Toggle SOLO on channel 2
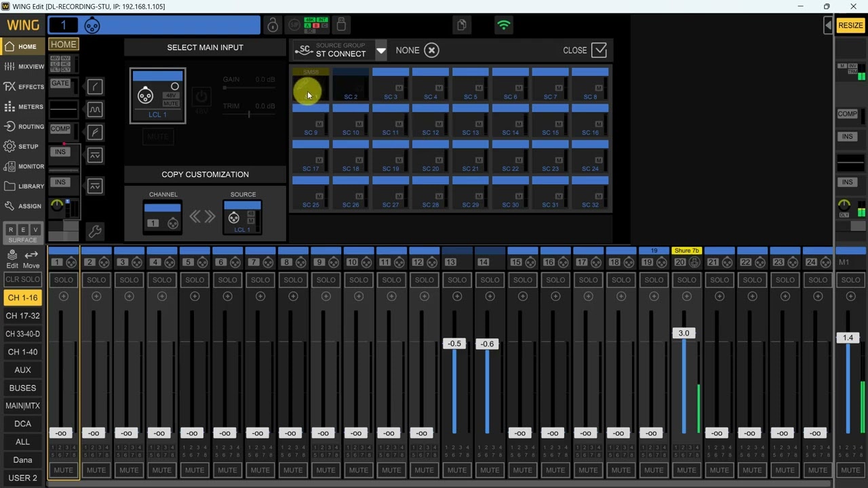 (x=96, y=280)
